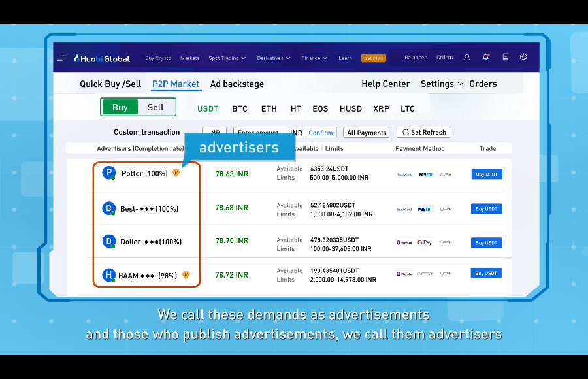Select the EOS coin tab
The image size is (588, 379).
(x=320, y=109)
